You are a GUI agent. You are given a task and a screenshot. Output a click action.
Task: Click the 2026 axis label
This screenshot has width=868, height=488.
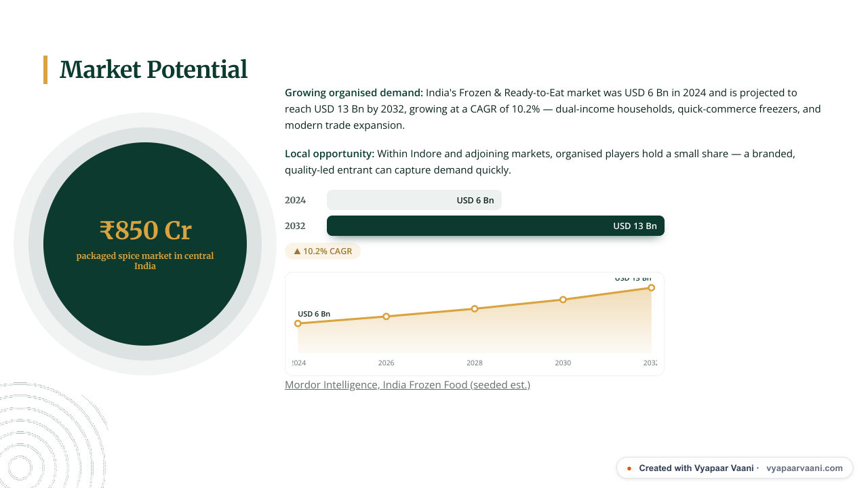tap(386, 363)
